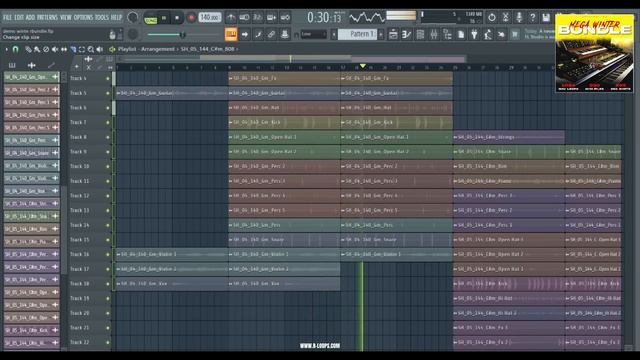The width and height of the screenshot is (640, 360).
Task: Click the song position marker on timeline
Action: pyautogui.click(x=362, y=66)
